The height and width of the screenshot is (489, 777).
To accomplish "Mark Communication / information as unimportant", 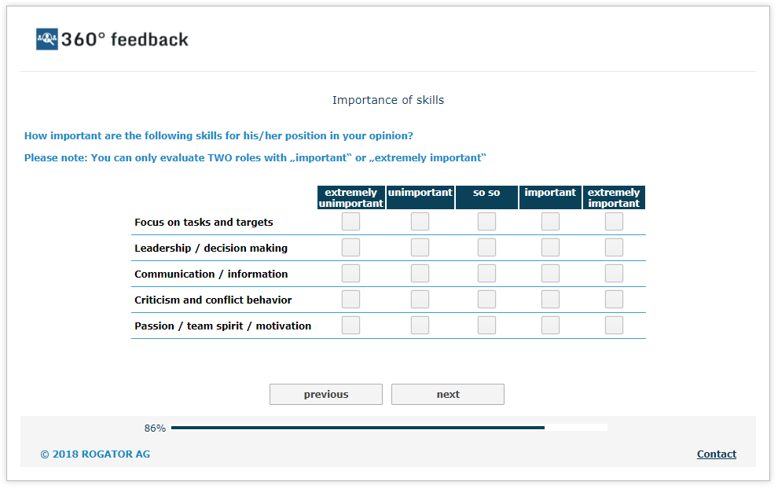I will [420, 274].
